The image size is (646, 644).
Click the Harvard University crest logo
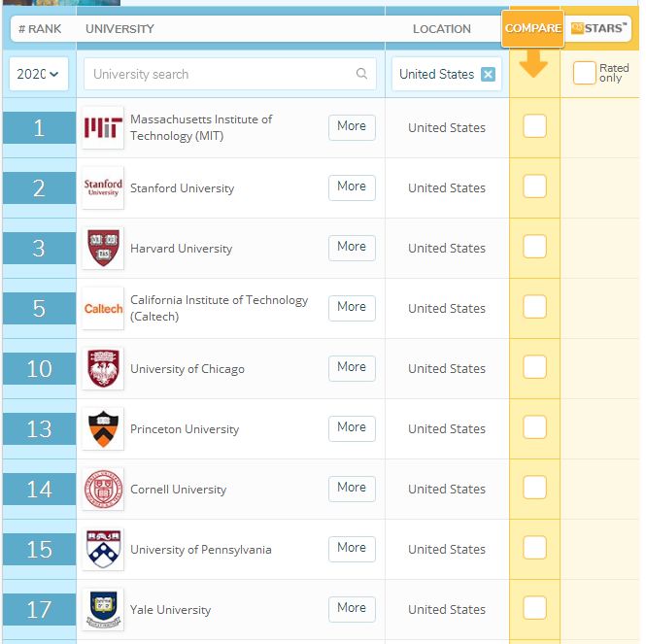point(103,248)
